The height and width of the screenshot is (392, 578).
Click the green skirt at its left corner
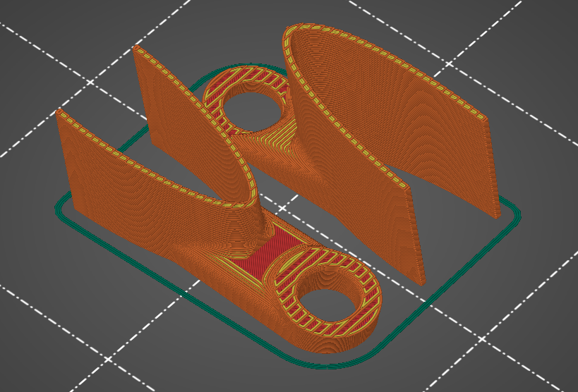(58, 209)
